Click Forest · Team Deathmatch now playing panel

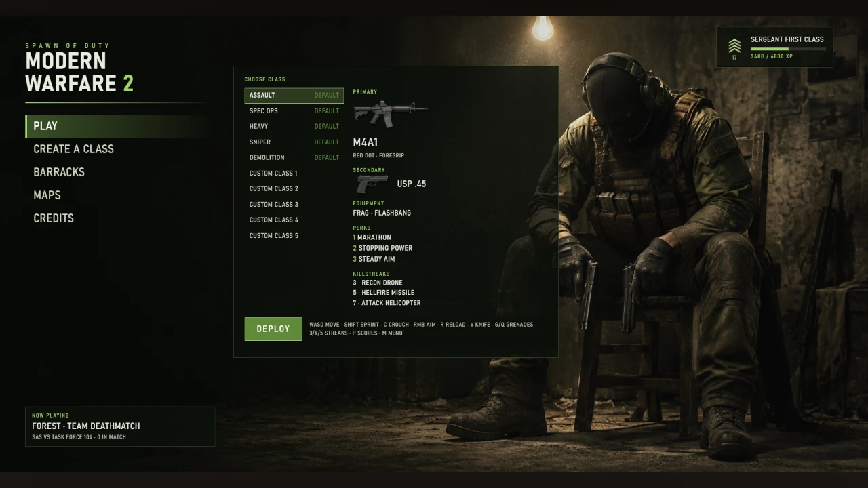pyautogui.click(x=120, y=426)
